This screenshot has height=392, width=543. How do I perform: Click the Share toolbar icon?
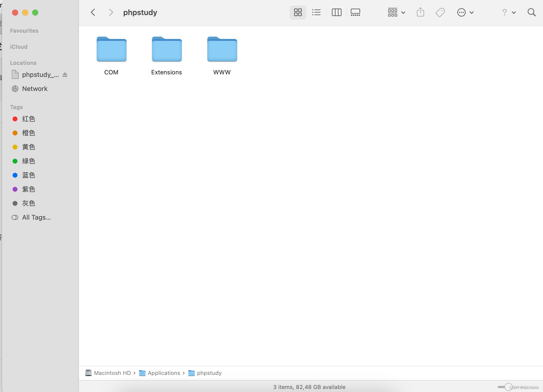coord(420,12)
